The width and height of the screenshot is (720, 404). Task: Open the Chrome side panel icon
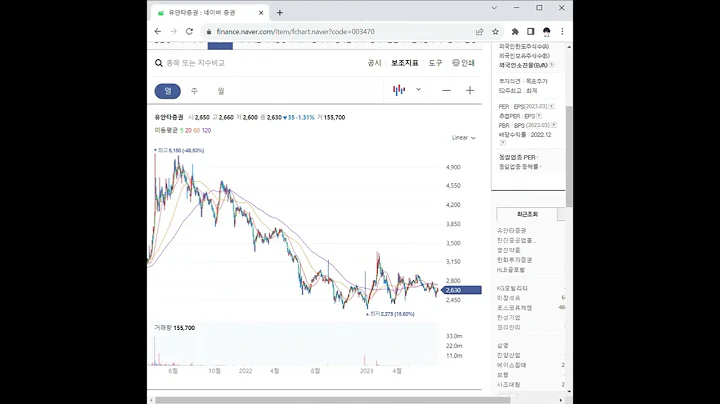tap(531, 32)
